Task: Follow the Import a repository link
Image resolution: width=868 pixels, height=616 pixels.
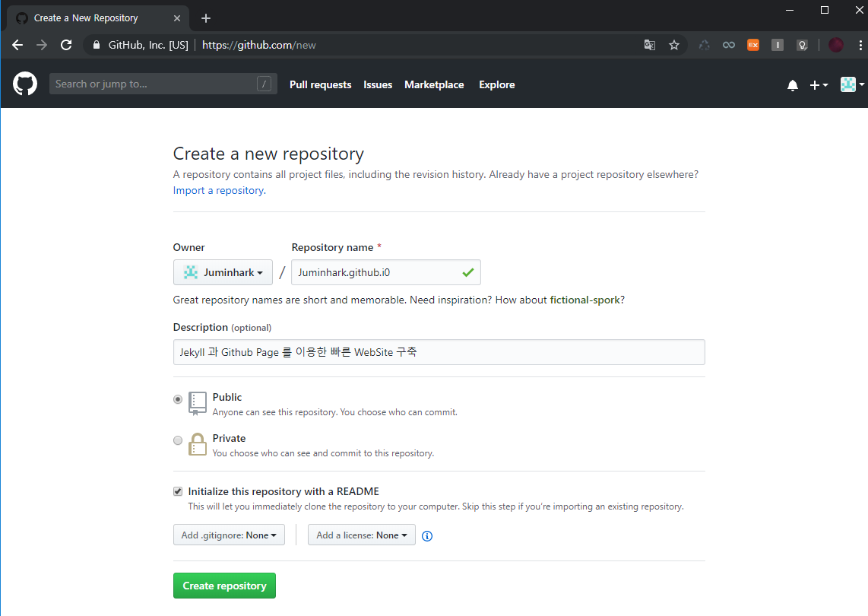Action: pos(219,190)
